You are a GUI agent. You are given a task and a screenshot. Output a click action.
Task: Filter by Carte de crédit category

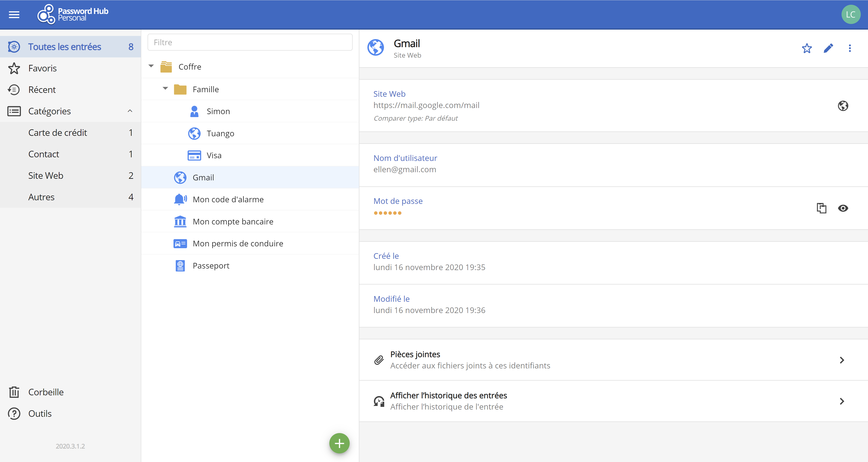pos(58,132)
